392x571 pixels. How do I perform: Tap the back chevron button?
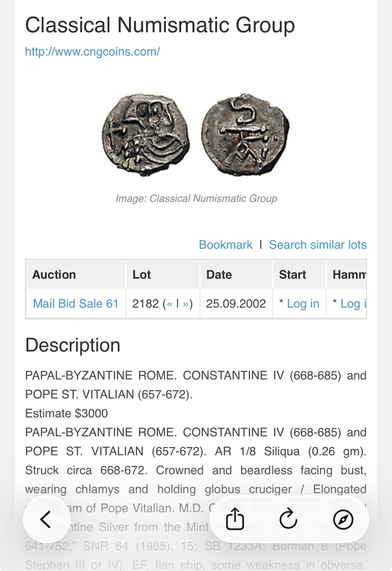coord(46,519)
